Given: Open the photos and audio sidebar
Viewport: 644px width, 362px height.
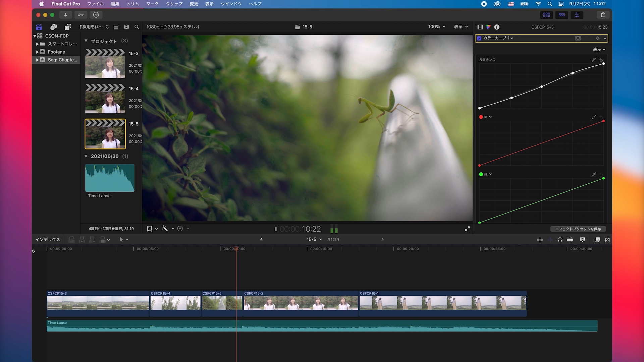Looking at the screenshot, I should (x=53, y=27).
